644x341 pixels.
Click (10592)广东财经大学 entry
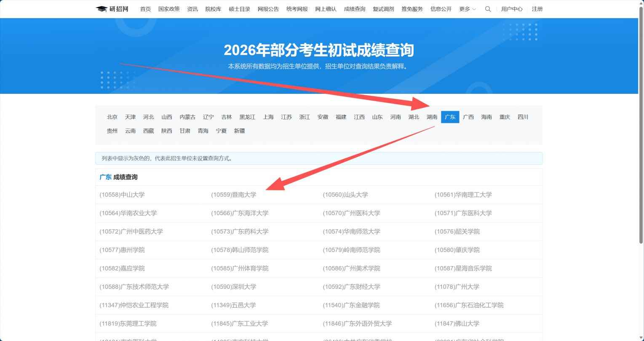pos(351,287)
